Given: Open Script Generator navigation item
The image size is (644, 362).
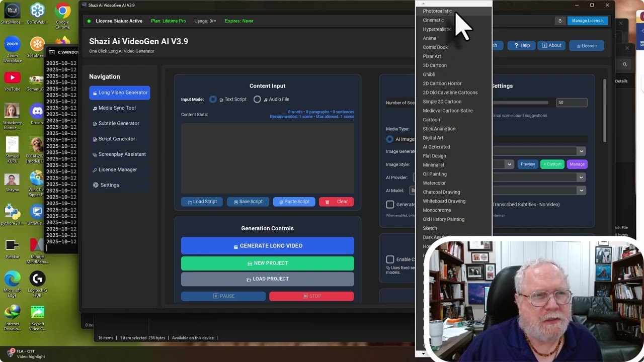Looking at the screenshot, I should pyautogui.click(x=120, y=139).
